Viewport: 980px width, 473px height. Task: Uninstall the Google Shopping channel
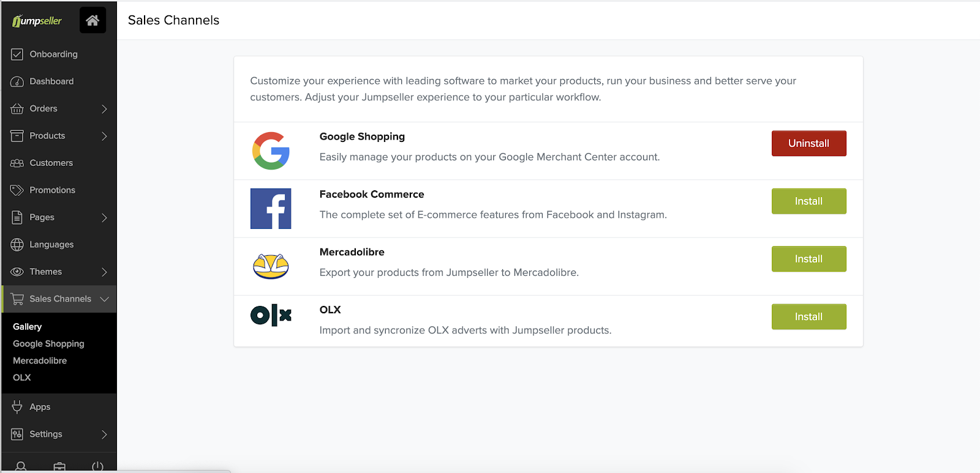pos(809,143)
